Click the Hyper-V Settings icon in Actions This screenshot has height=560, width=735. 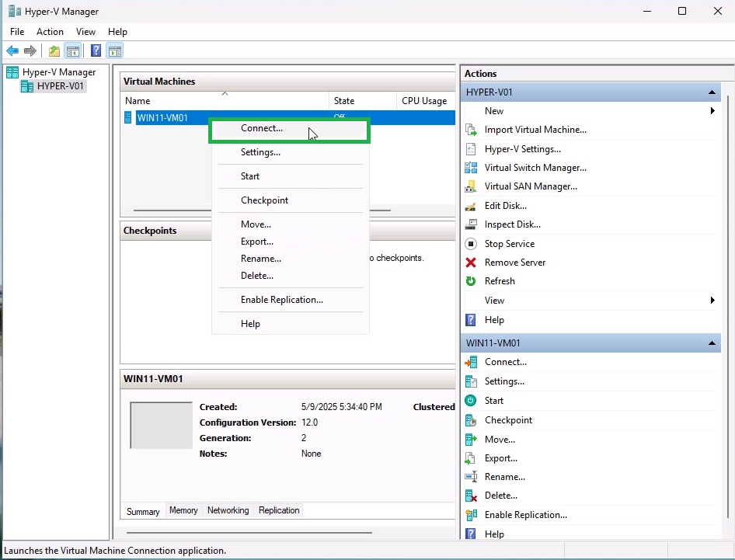(471, 149)
